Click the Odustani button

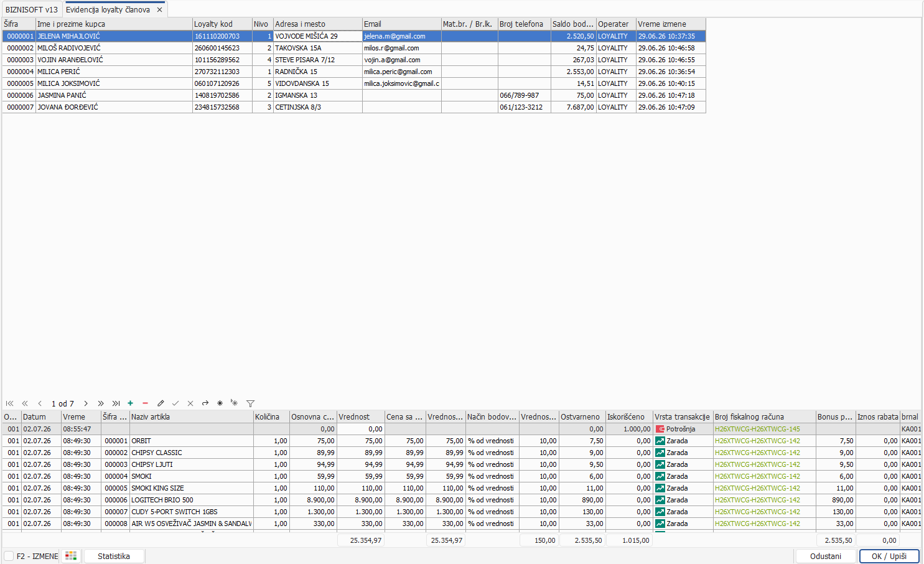tap(826, 556)
